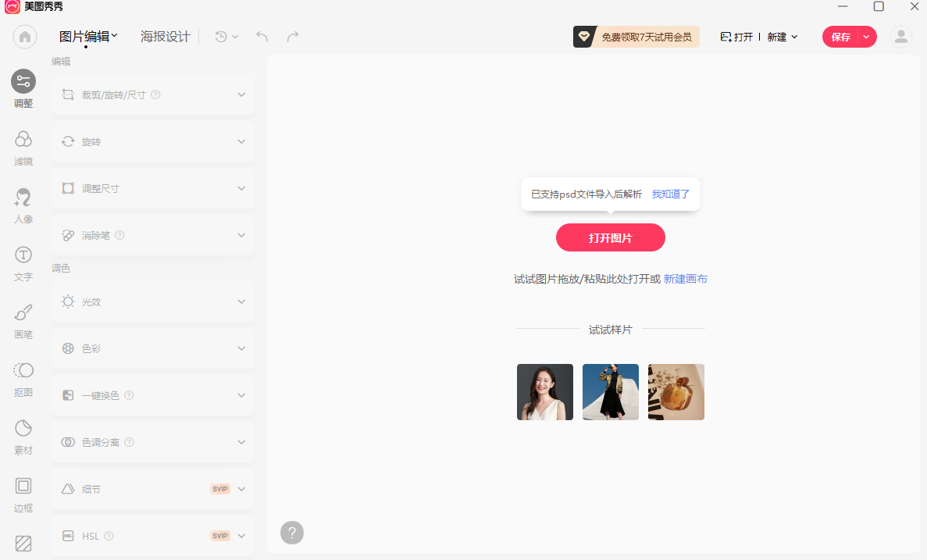Open 新建画布 link
Screen dimensions: 927x560
coord(684,278)
